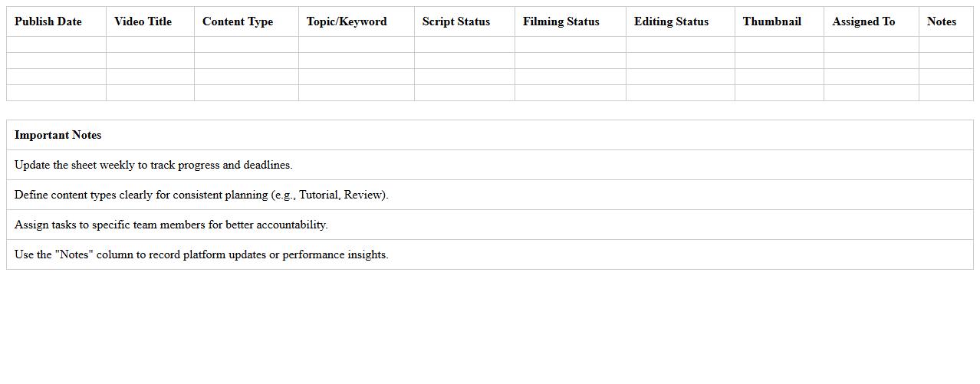Viewport: 980px width, 384px height.
Task: Click the last blank cell under Thumbnail
Action: [x=779, y=93]
